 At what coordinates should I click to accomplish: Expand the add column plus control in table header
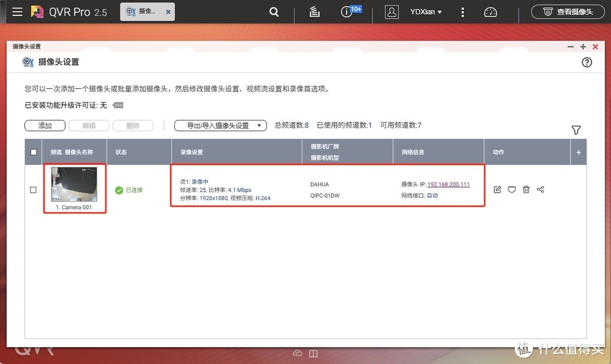578,151
